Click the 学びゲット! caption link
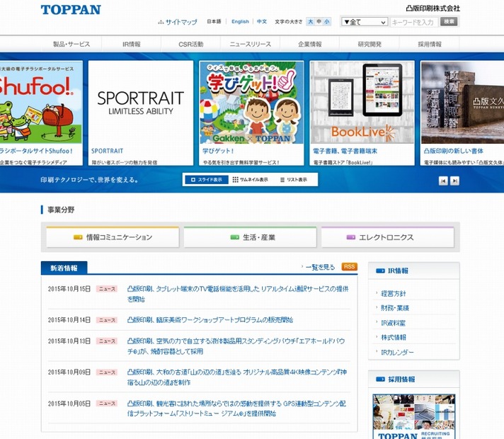Viewport: 504px width, 439px height. click(218, 151)
